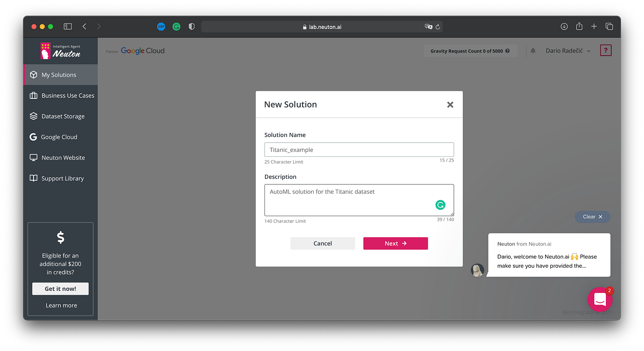Select the My Solutions cube icon
This screenshot has height=351, width=644.
(x=34, y=75)
